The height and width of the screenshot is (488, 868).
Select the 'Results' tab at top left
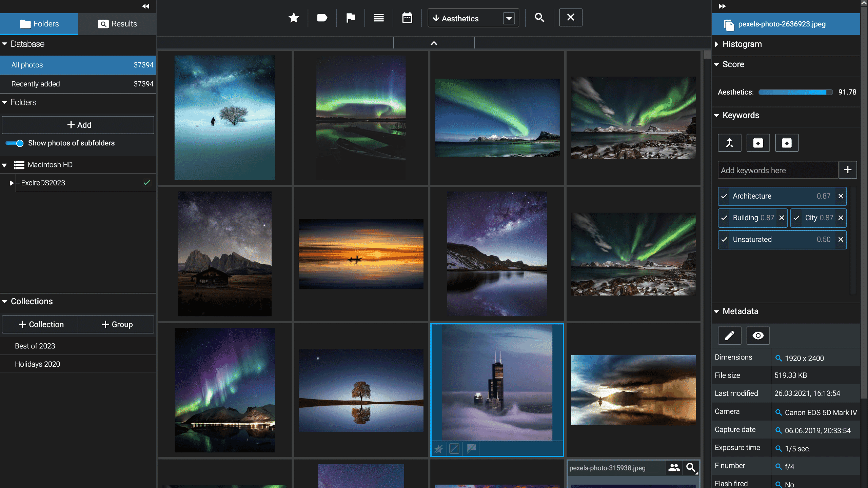point(117,24)
